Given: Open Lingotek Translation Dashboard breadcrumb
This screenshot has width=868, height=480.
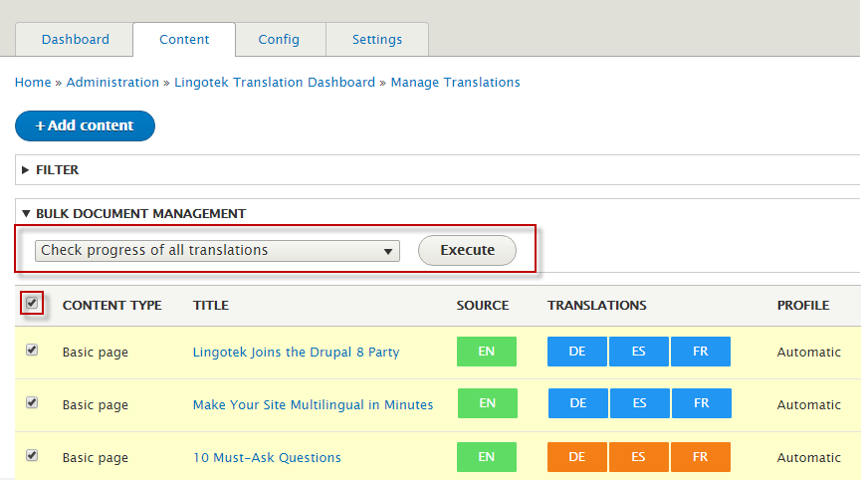Looking at the screenshot, I should (275, 83).
